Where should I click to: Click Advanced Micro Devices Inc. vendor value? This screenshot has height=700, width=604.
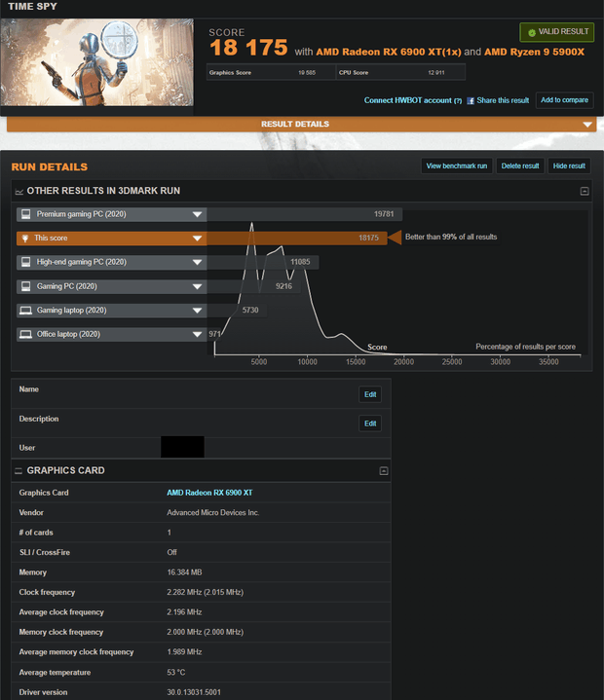[x=212, y=512]
